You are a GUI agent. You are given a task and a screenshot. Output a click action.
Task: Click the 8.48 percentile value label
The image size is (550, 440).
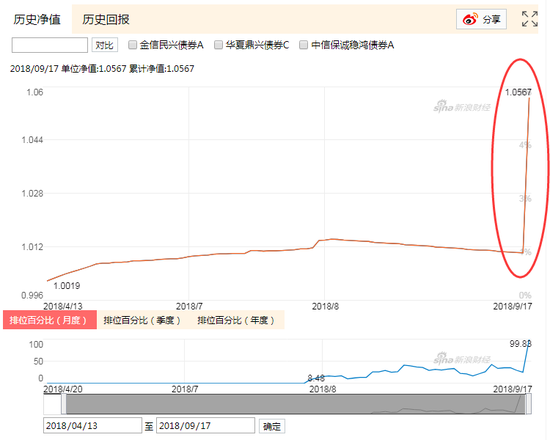316,378
